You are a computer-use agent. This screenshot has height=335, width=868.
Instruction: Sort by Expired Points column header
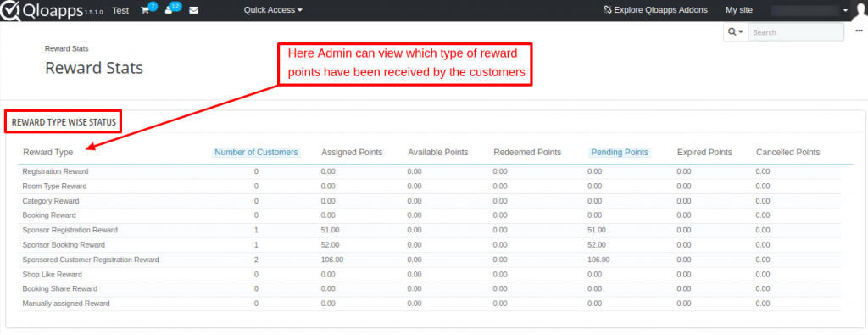click(704, 153)
